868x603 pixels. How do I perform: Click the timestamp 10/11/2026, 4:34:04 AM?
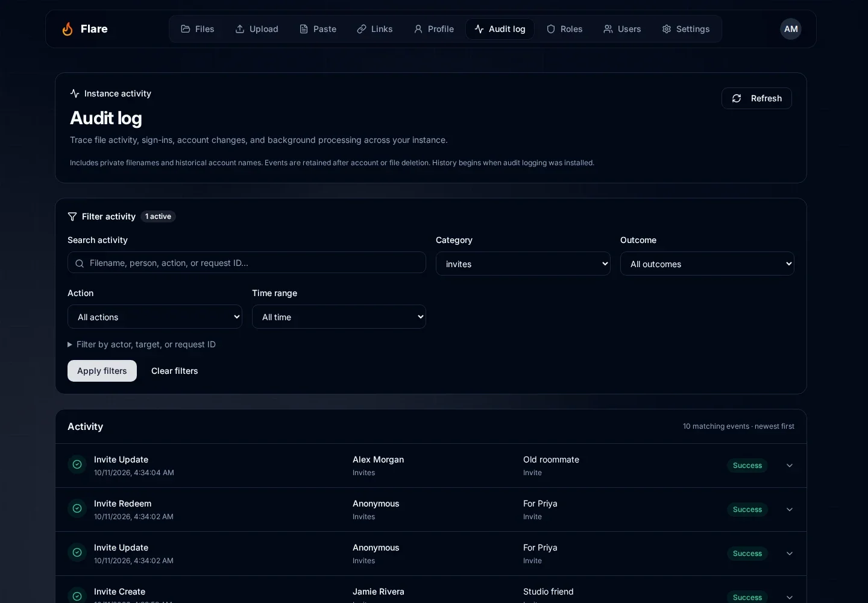click(x=134, y=473)
